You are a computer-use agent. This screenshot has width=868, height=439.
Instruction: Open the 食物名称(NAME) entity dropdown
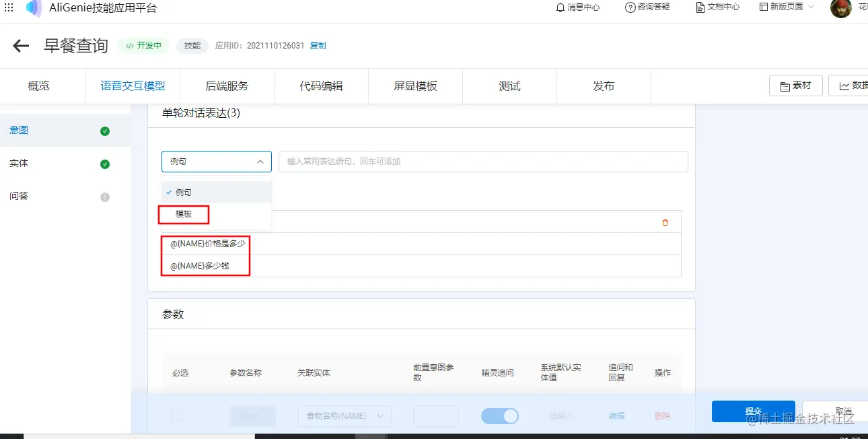point(345,416)
